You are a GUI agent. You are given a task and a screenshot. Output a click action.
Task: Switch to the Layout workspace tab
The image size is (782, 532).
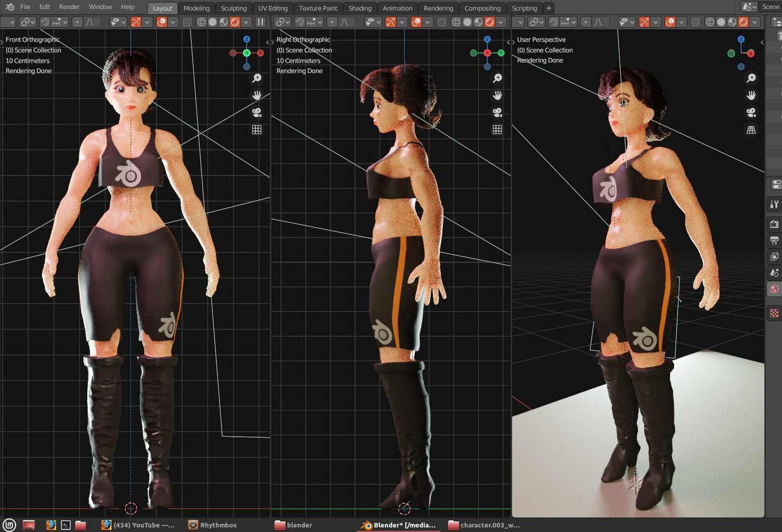(162, 8)
